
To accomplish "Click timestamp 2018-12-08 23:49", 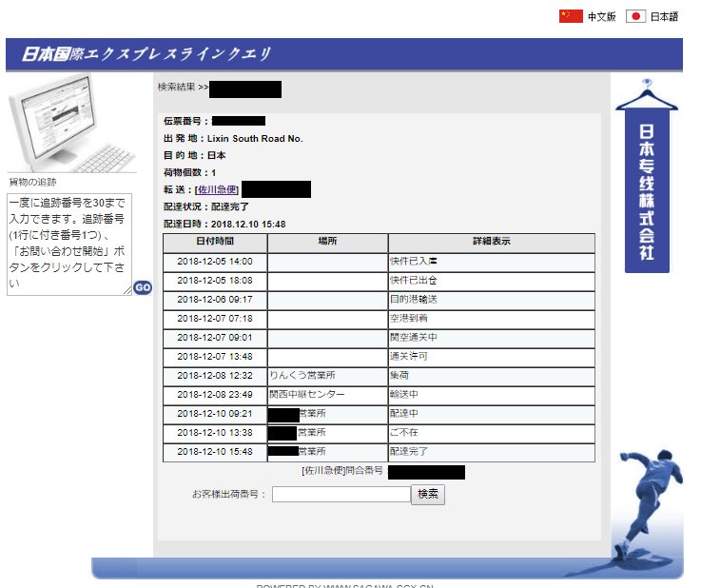I will tap(215, 395).
